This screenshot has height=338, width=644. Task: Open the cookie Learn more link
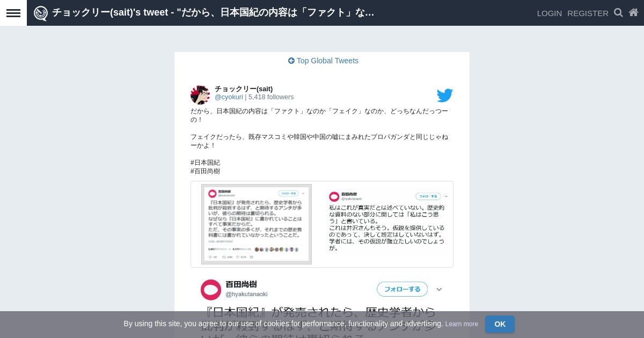462,324
